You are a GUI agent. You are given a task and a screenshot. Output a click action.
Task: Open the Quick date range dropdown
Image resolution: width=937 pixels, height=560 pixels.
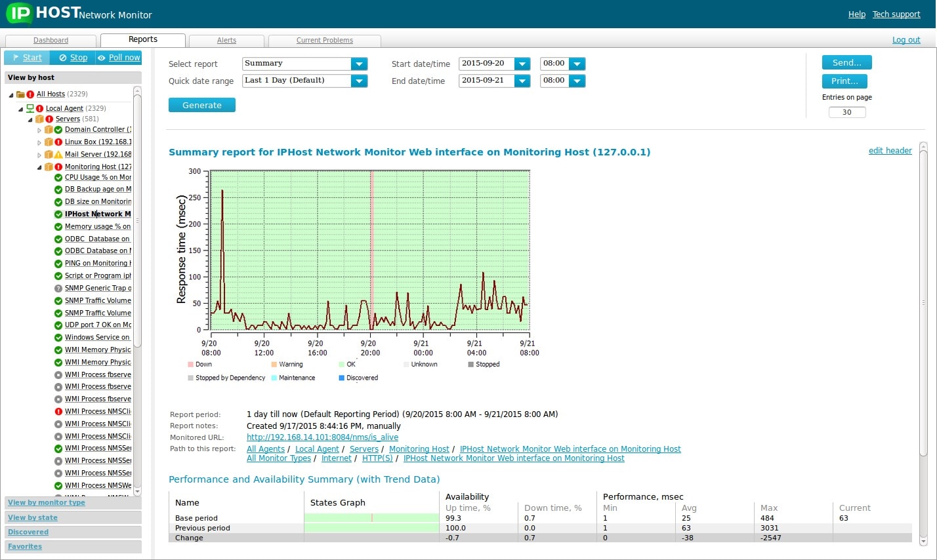point(358,81)
